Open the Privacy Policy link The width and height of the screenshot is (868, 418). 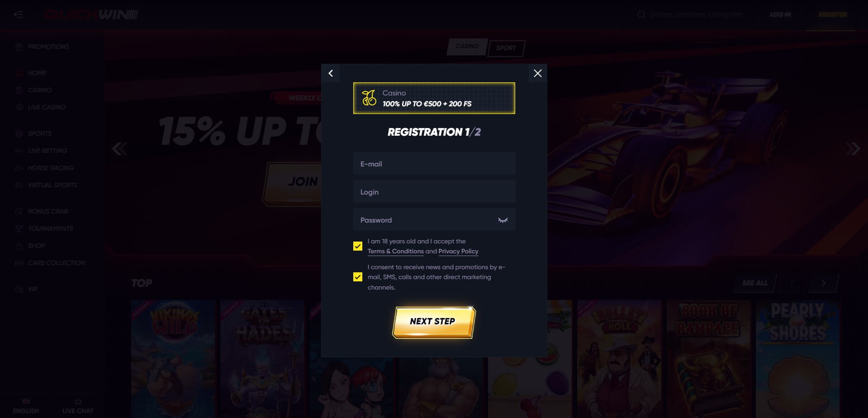(458, 251)
